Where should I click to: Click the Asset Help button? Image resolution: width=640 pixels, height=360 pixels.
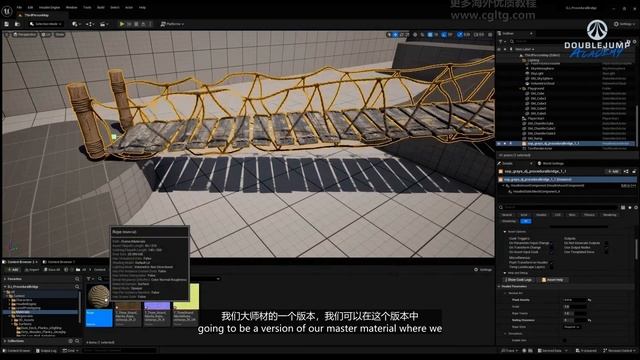pos(552,280)
